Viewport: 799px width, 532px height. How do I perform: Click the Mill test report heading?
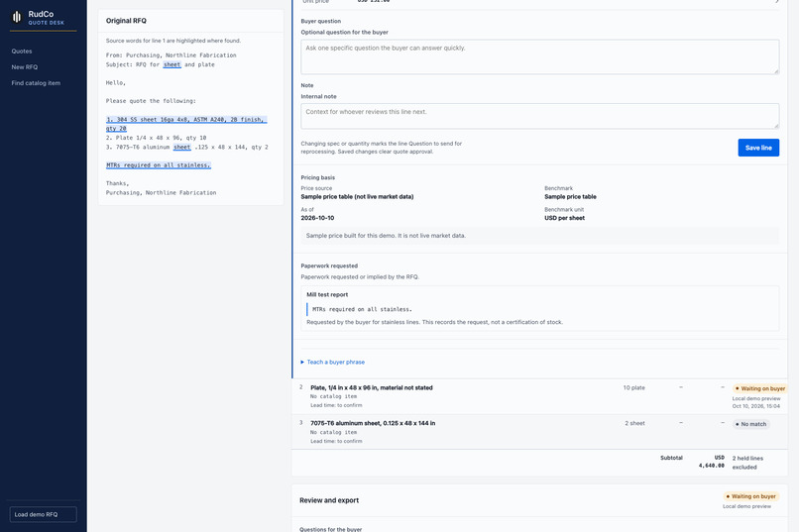tap(327, 294)
